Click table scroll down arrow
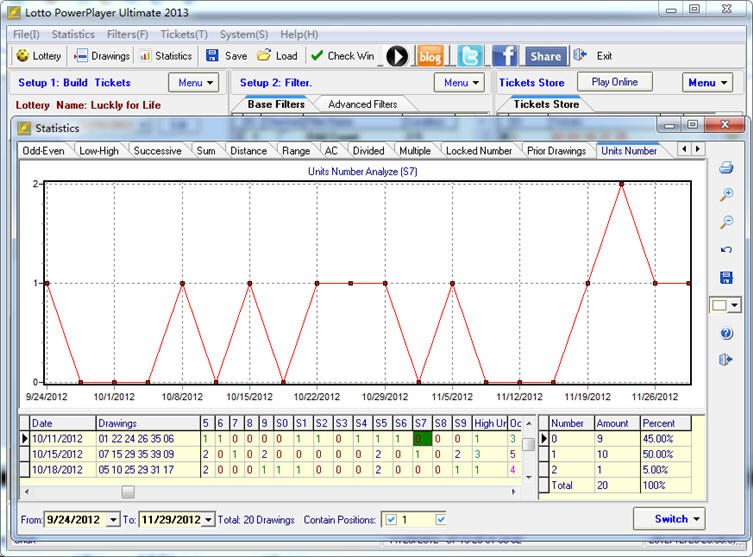The height and width of the screenshot is (557, 753). (529, 477)
